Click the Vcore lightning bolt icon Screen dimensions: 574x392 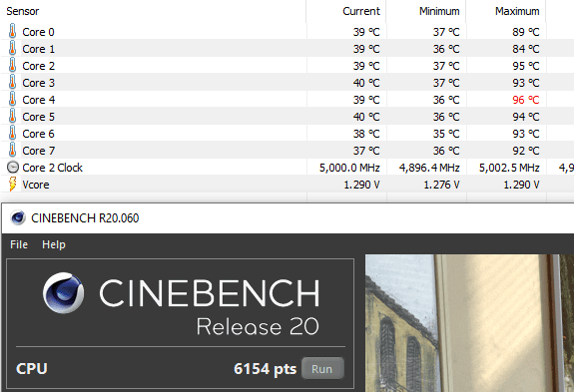[12, 184]
